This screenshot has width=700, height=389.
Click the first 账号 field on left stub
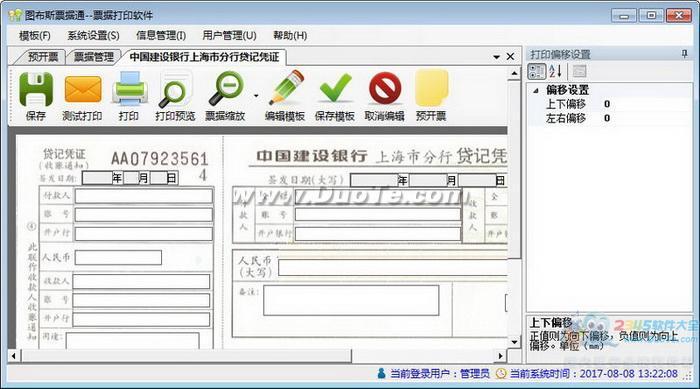[144, 214]
